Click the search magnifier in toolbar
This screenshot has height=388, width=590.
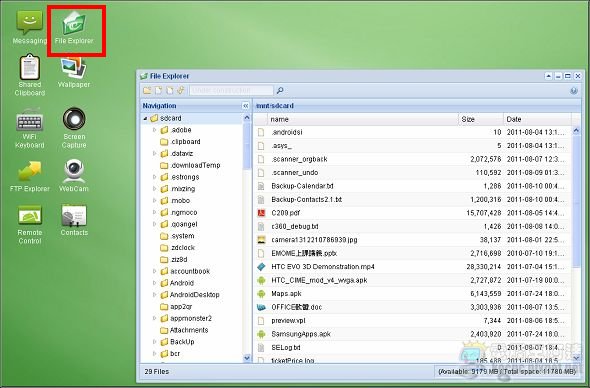pos(280,90)
